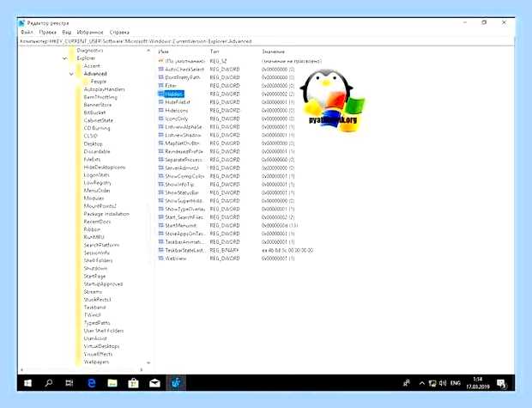Click the icon beside the WebView value
Image resolution: width=532 pixels, height=408 pixels.
(161, 259)
